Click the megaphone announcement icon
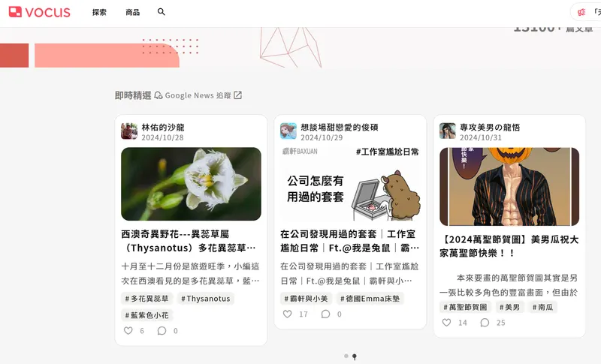The height and width of the screenshot is (364, 601). (x=581, y=12)
